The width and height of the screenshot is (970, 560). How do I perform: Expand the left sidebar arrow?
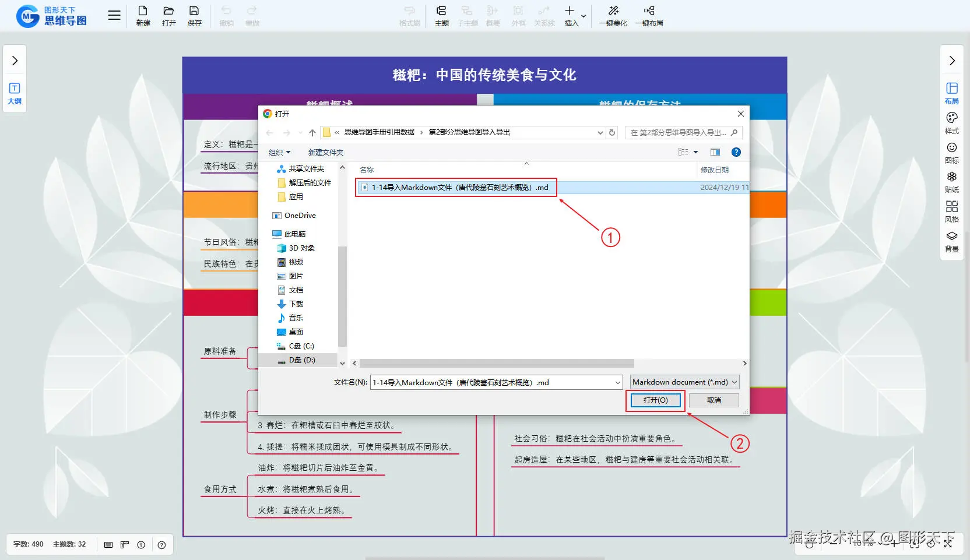[15, 61]
